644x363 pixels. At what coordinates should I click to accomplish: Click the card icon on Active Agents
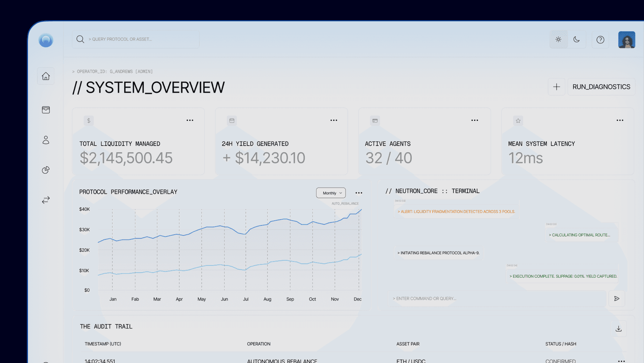tap(375, 121)
